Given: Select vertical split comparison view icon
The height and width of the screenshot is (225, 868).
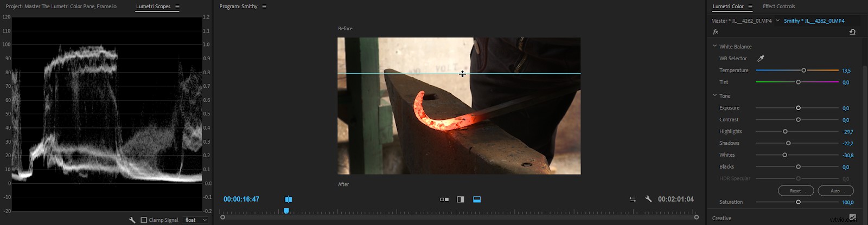Looking at the screenshot, I should click(461, 200).
